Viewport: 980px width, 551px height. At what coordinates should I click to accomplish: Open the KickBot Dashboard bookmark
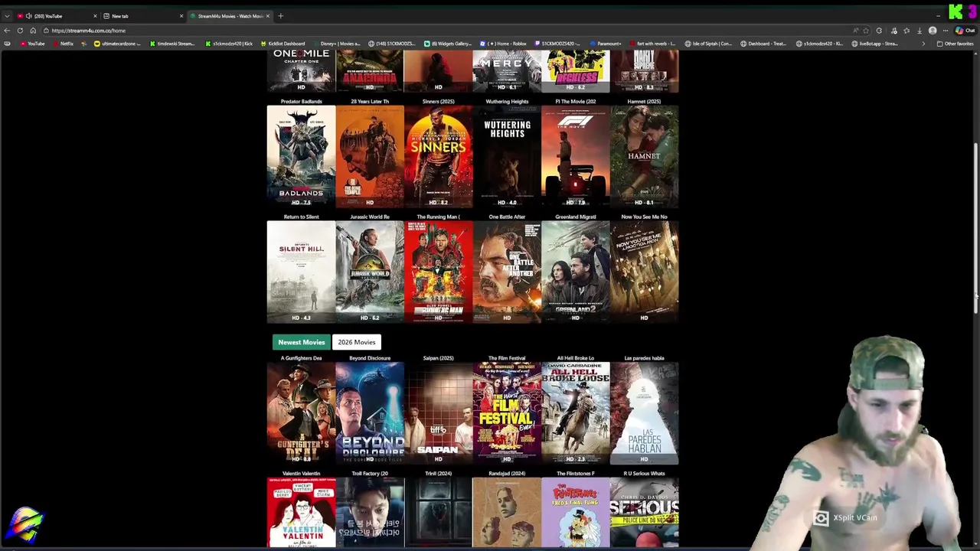click(283, 44)
